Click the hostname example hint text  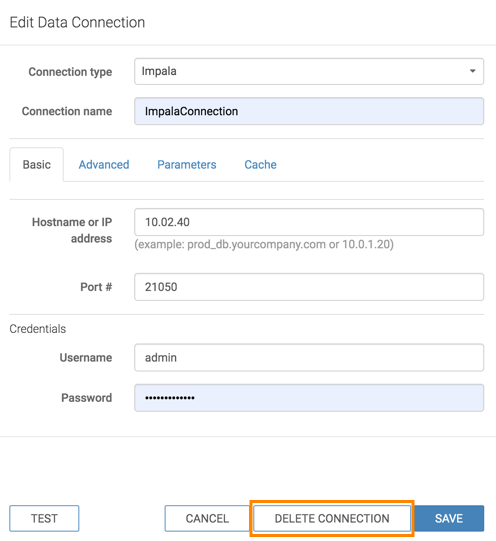(x=264, y=244)
